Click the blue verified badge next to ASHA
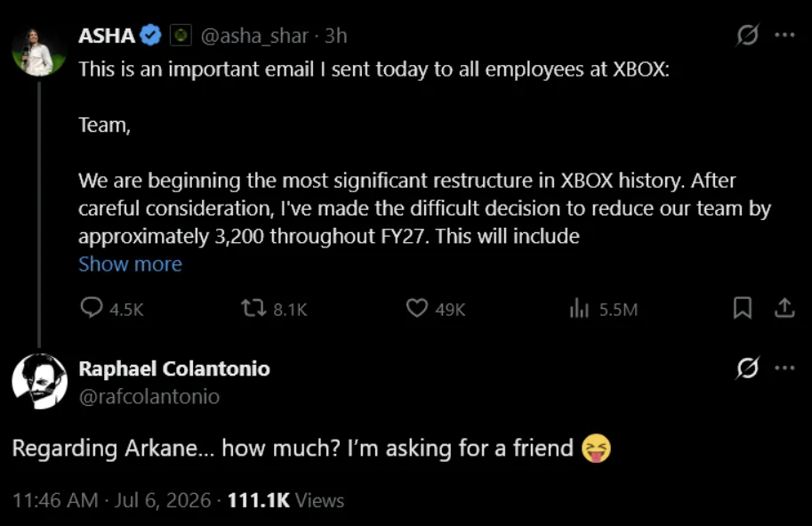The height and width of the screenshot is (526, 812). click(x=150, y=36)
